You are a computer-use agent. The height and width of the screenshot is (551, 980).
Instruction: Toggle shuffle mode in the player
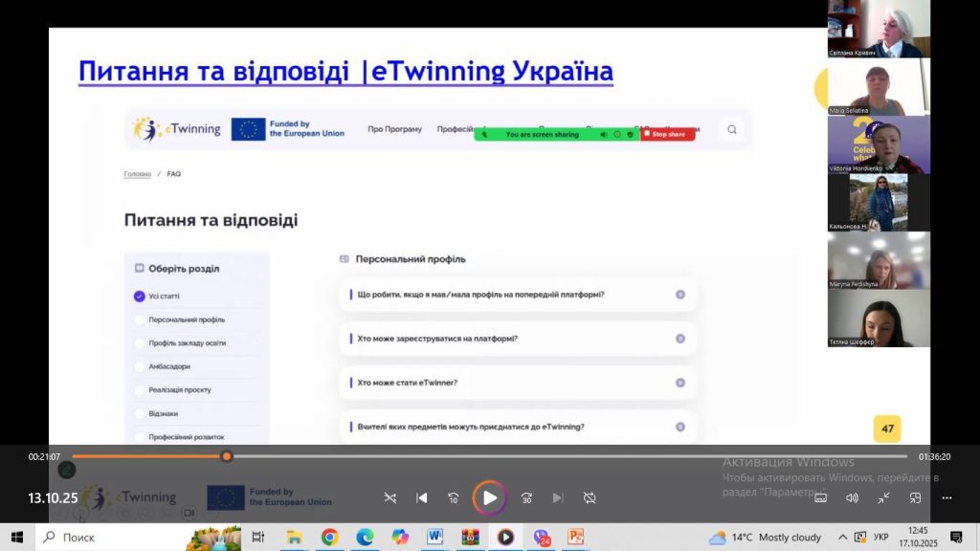click(x=390, y=497)
